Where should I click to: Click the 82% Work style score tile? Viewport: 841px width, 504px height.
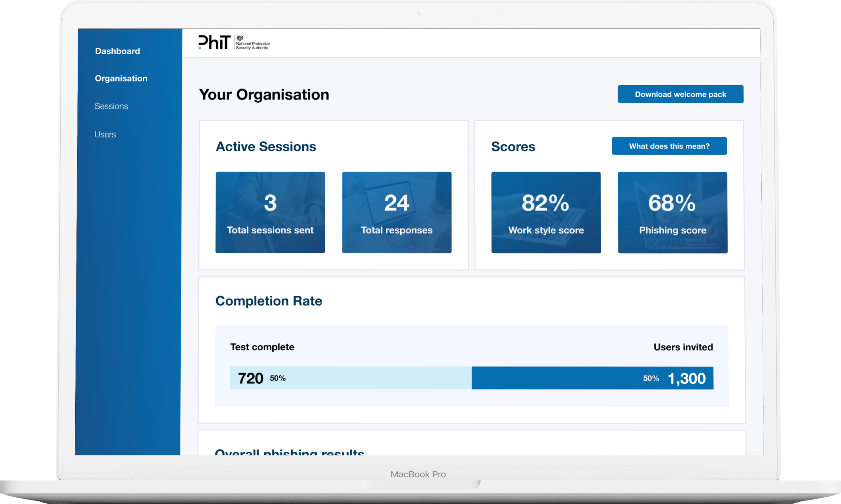[x=546, y=212]
